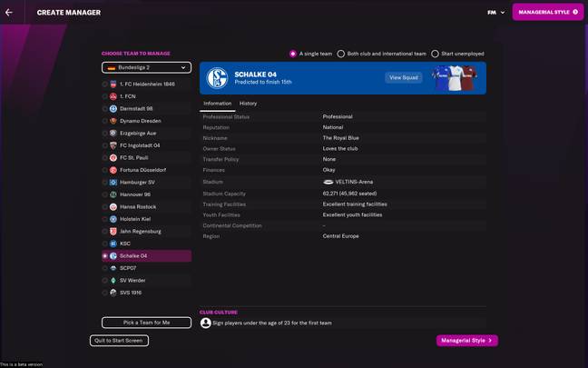Viewport: 588px width, 368px height.
Task: Click Quit to Start Screen
Action: (119, 341)
